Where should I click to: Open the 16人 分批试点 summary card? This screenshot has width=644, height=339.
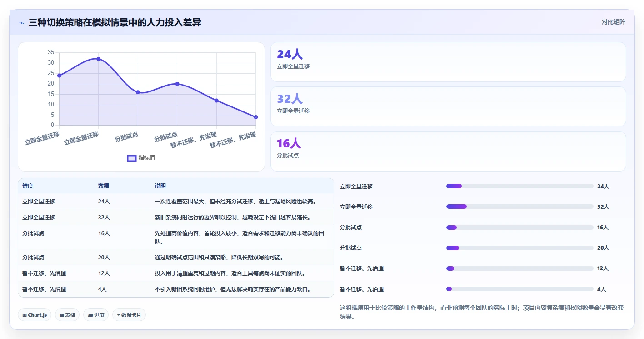click(448, 151)
